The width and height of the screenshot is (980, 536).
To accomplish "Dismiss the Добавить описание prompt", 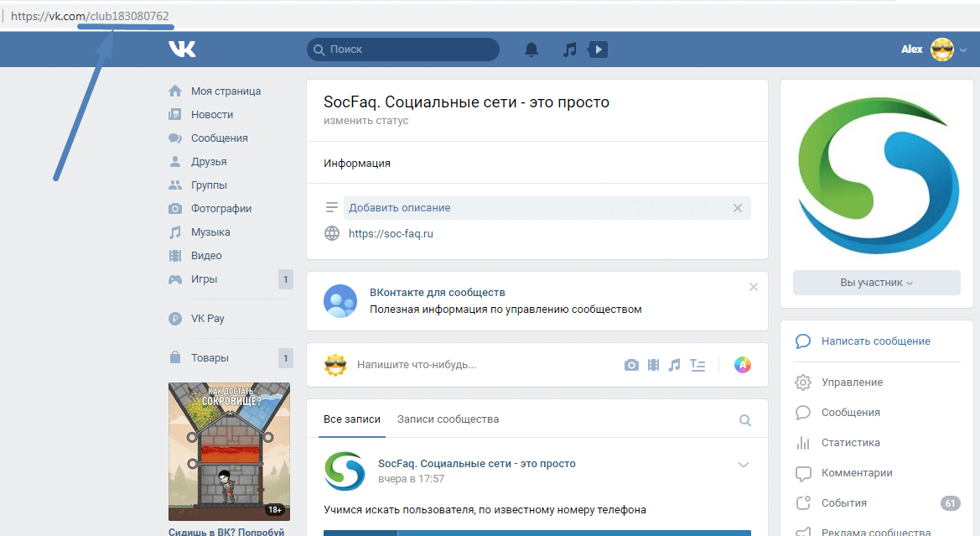I will click(x=738, y=208).
